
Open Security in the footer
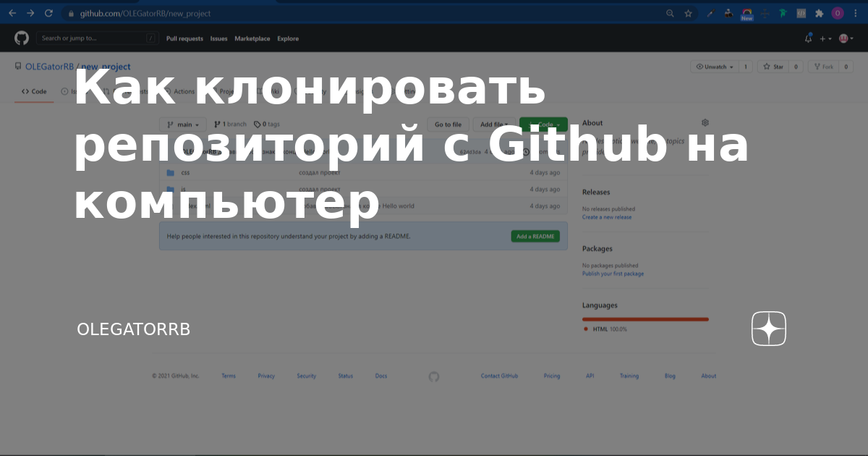pyautogui.click(x=307, y=376)
